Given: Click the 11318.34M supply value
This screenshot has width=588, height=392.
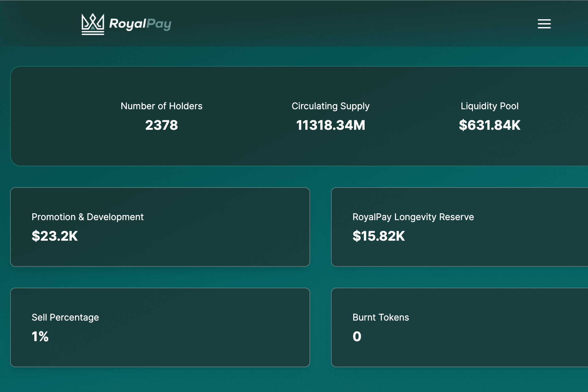Looking at the screenshot, I should coord(330,125).
